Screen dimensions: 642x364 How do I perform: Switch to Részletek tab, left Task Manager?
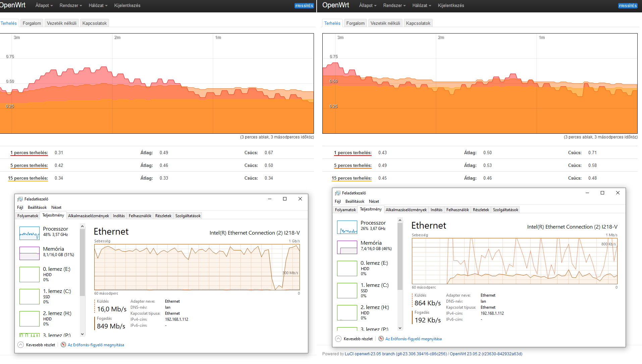(x=163, y=216)
